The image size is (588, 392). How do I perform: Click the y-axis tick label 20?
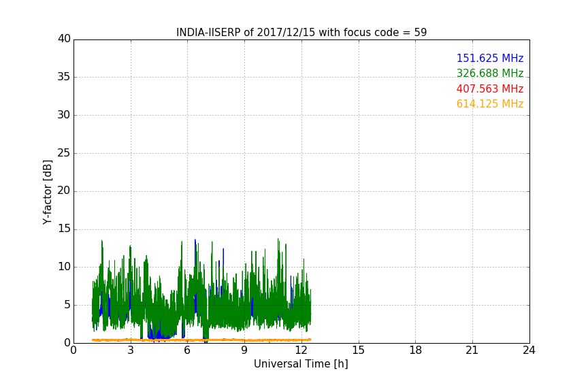click(64, 191)
